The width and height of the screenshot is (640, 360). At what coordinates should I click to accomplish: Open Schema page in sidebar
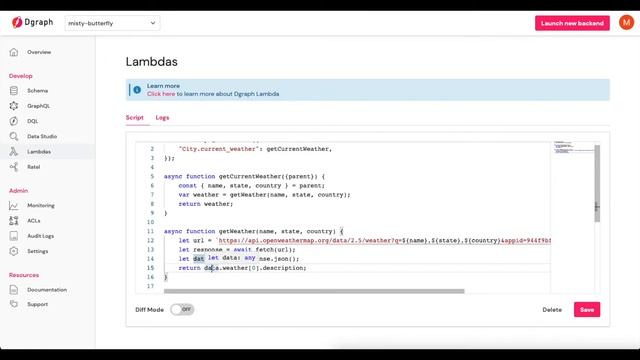38,91
